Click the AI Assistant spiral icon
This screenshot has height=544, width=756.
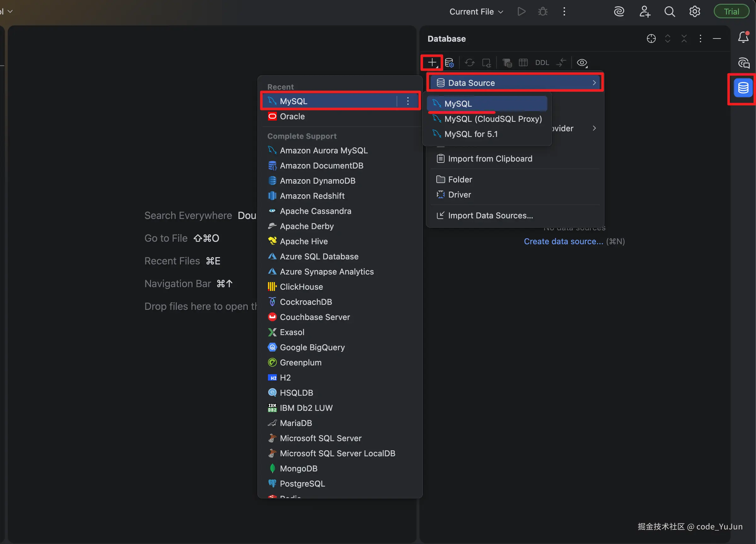click(x=619, y=12)
